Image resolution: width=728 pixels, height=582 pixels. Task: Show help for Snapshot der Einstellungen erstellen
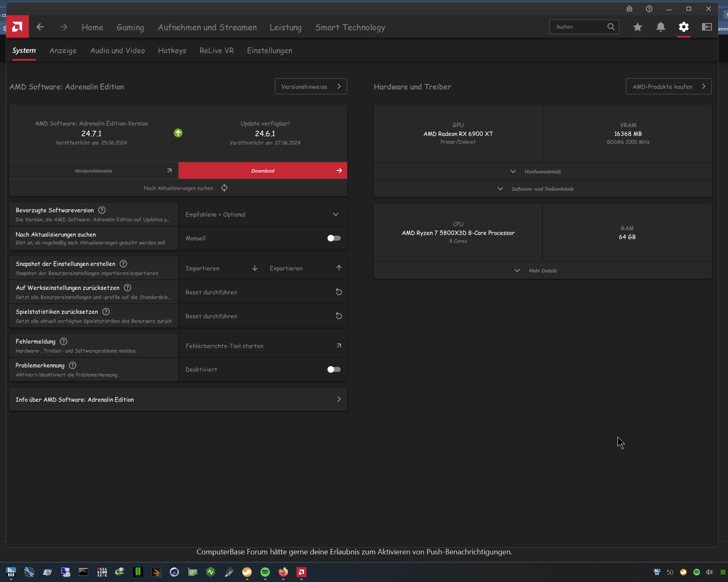[123, 264]
